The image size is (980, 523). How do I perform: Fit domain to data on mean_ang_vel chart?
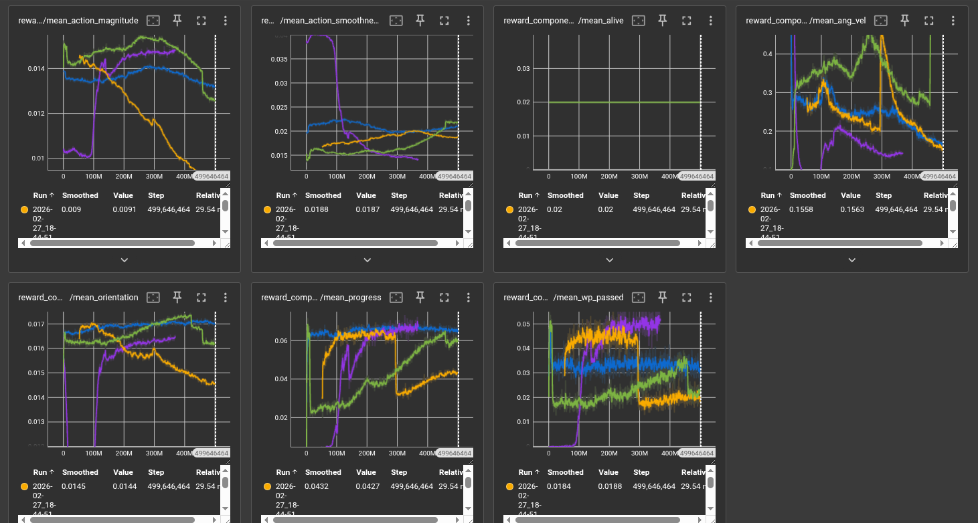click(x=881, y=21)
